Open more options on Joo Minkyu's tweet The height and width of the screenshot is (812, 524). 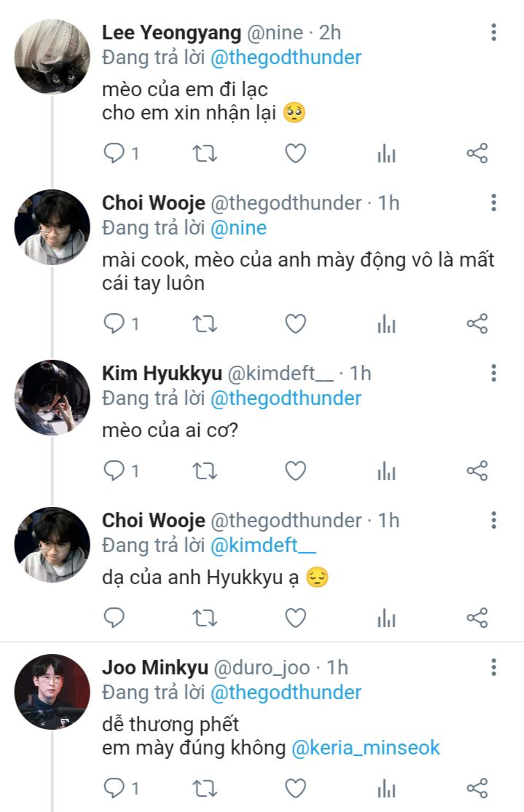tap(493, 667)
